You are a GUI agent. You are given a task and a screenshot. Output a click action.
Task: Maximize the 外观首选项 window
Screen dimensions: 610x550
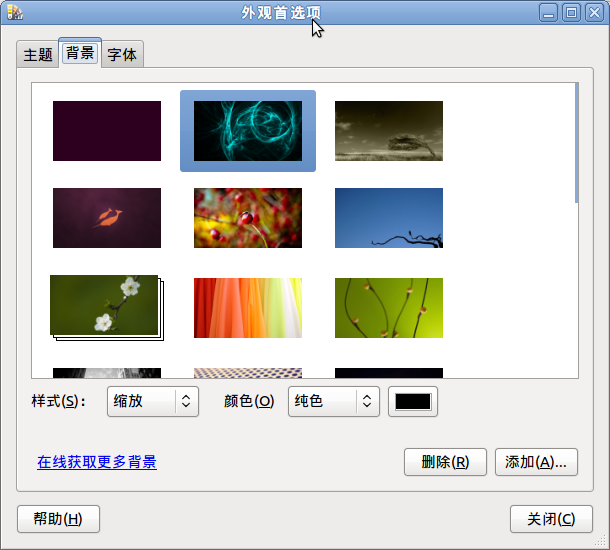pyautogui.click(x=571, y=13)
